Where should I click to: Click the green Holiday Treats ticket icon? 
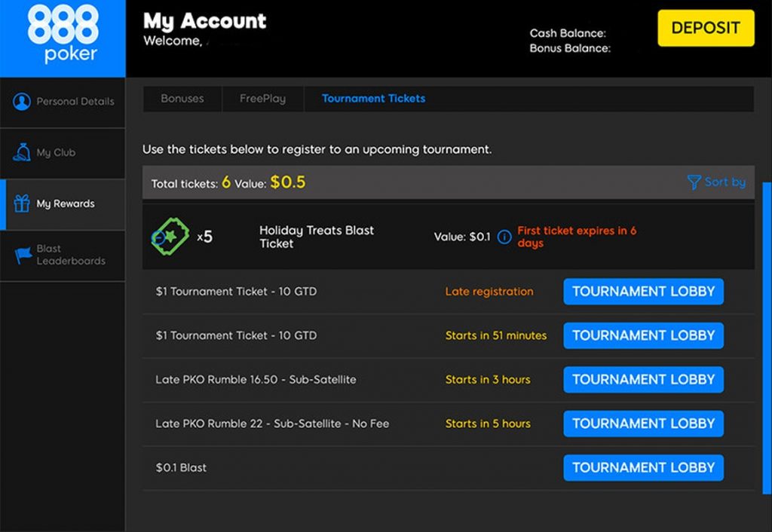tap(170, 237)
